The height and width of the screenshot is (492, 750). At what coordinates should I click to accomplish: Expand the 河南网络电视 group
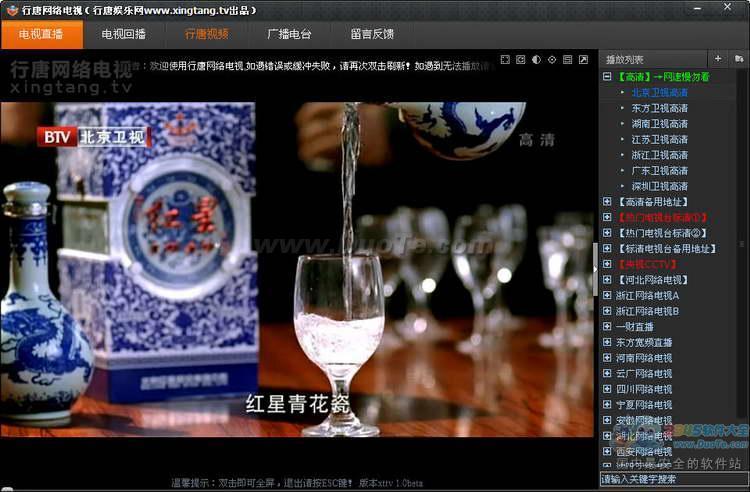coord(607,358)
